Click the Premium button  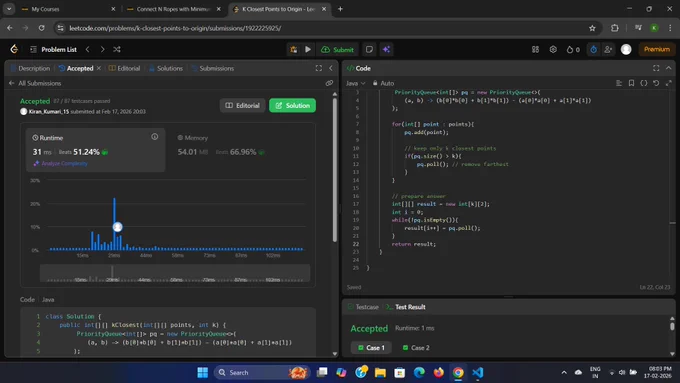657,49
